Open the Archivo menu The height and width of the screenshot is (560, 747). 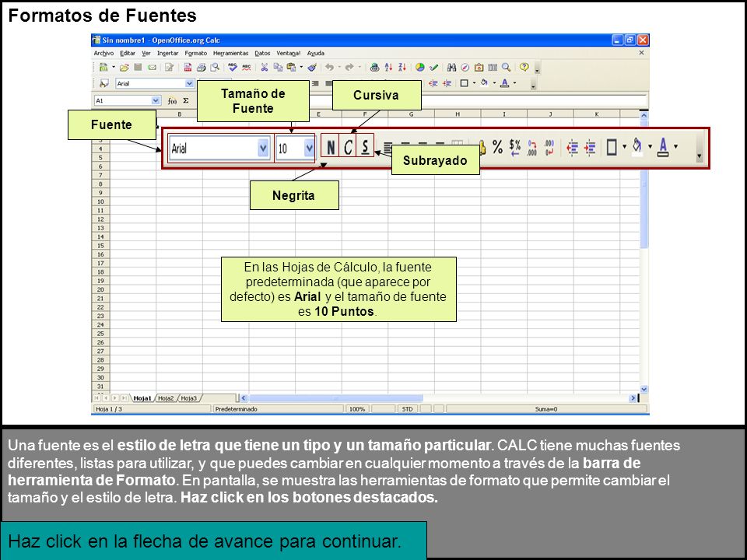pos(103,54)
